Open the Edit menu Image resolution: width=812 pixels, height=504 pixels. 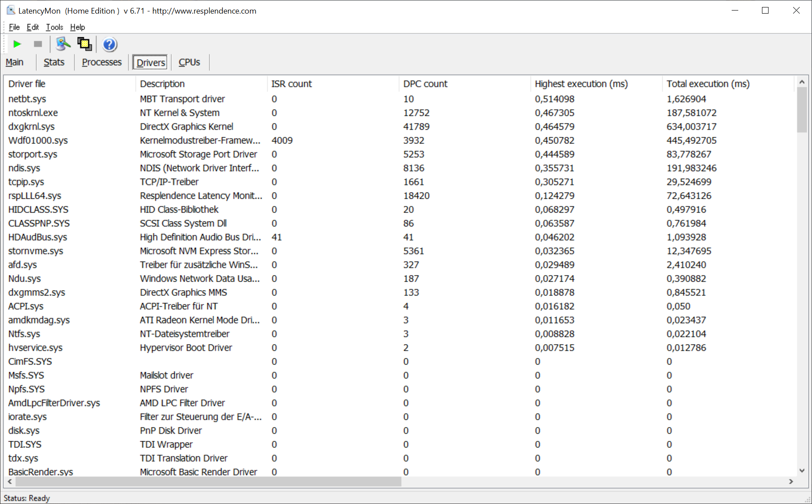pos(32,27)
